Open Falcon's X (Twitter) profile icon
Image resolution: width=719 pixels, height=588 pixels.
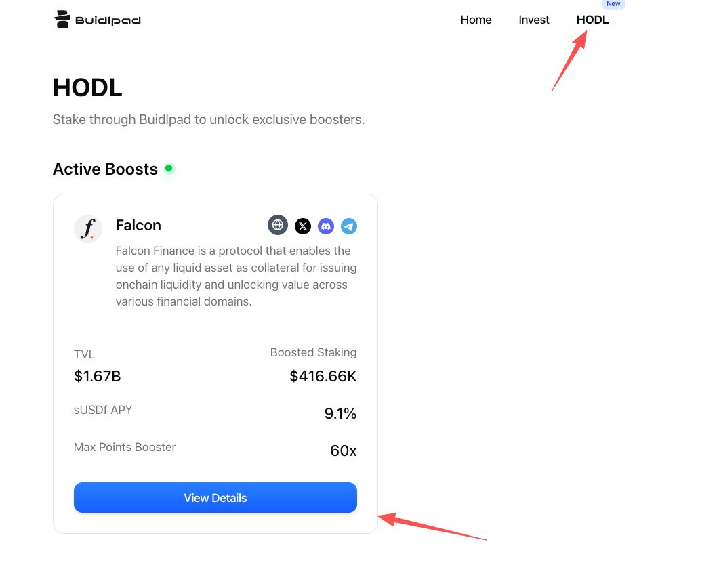[x=303, y=226]
